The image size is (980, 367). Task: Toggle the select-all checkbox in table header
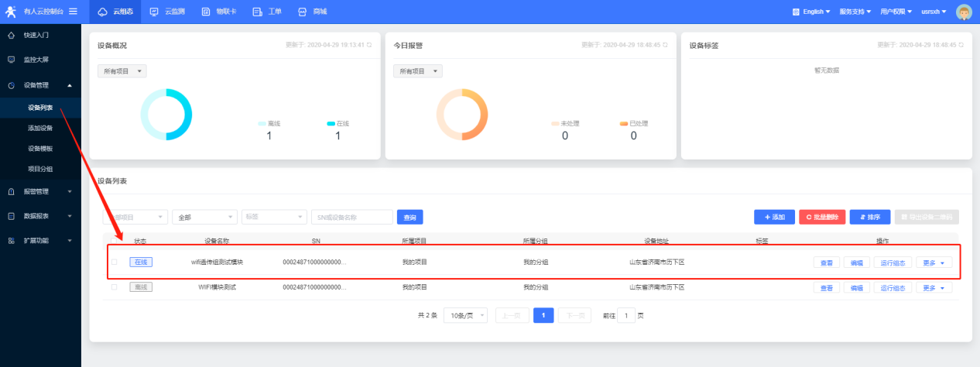114,241
